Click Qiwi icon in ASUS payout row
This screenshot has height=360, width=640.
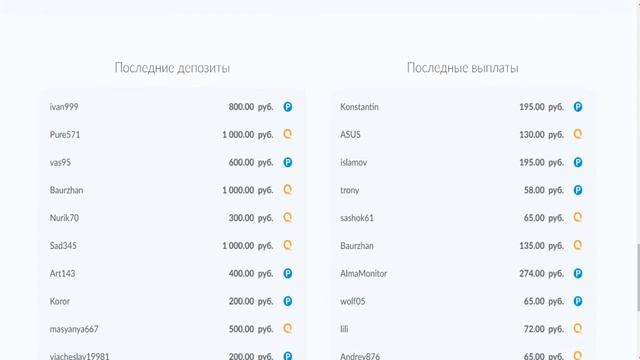pos(578,134)
